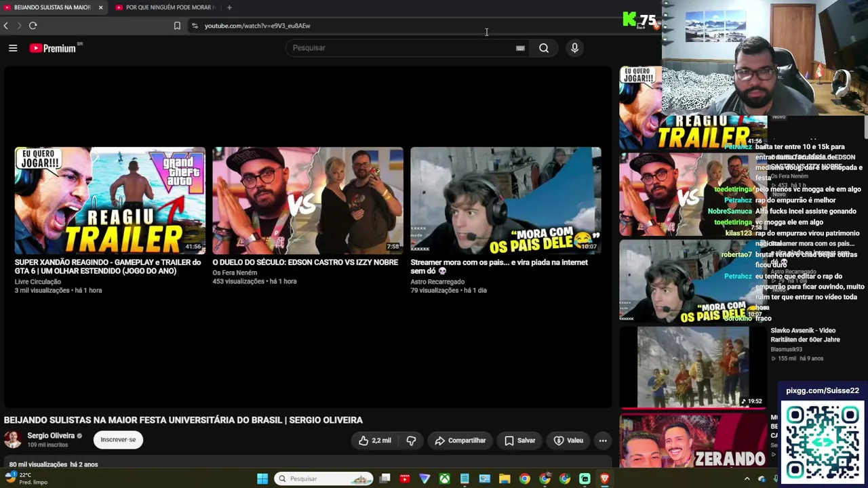
Task: Click the magnifier search button on YouTube
Action: click(x=544, y=48)
